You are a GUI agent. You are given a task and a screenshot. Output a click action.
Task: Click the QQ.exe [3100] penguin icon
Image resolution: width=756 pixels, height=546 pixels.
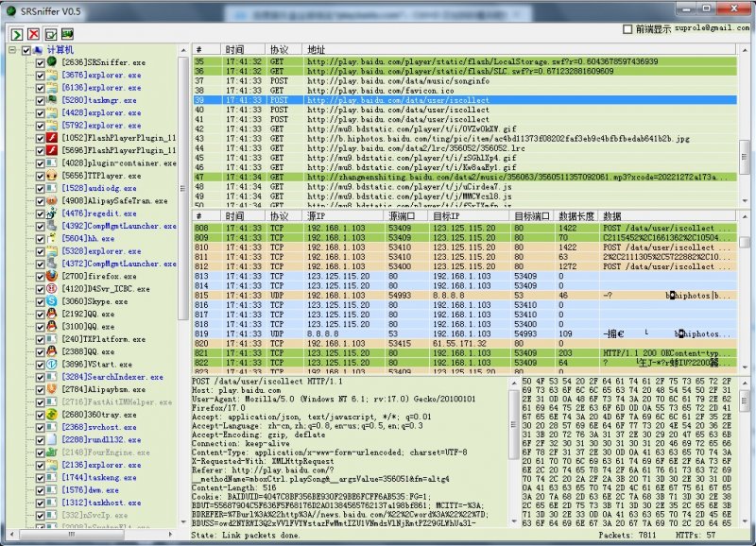(x=52, y=326)
